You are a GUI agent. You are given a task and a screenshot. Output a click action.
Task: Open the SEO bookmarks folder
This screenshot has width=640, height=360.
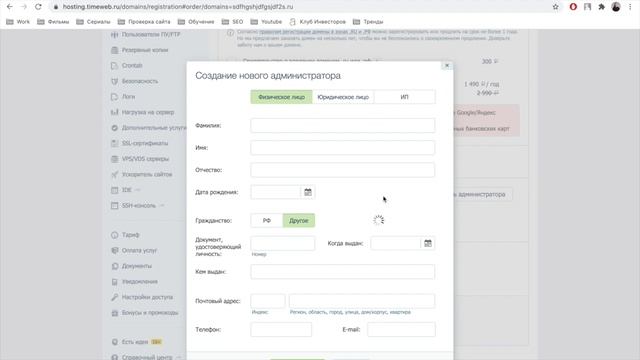click(x=232, y=22)
